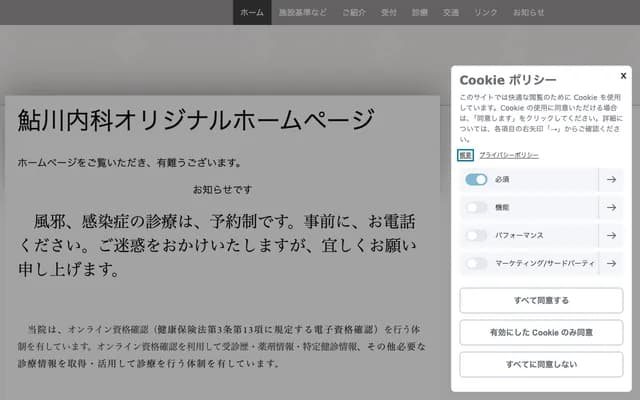Enable マーケティング/サードパーティ cookie toggle
Screen dimensions: 640x400
476,263
